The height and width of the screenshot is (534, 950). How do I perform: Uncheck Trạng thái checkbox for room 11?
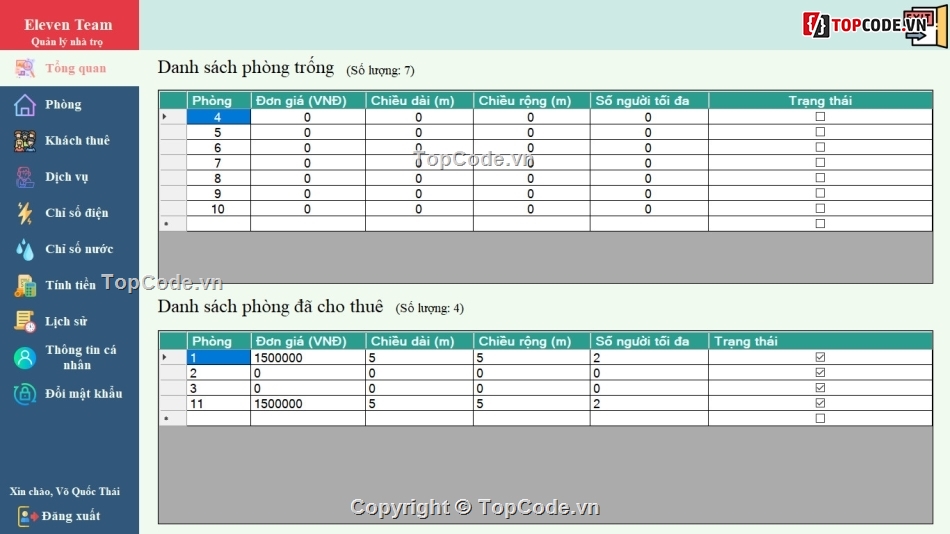[x=820, y=403]
